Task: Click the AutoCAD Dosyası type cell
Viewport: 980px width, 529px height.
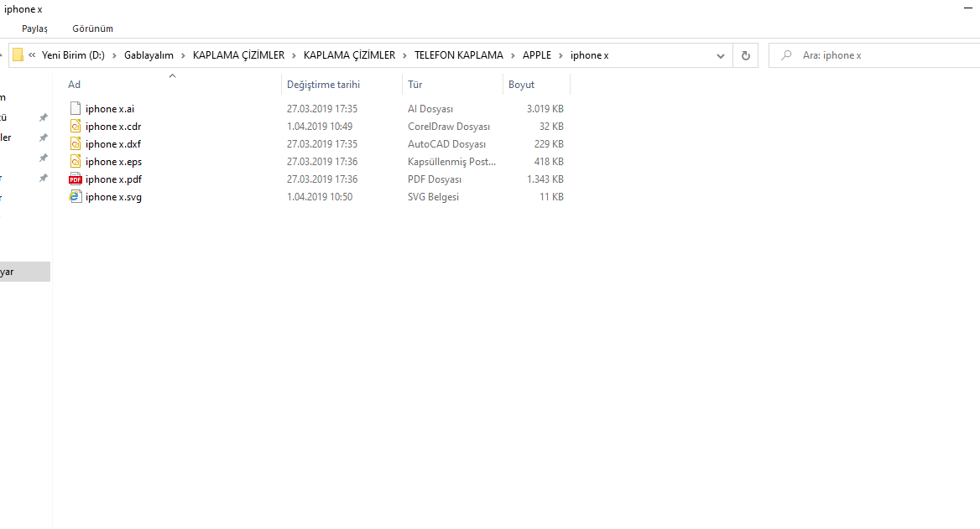Action: pos(447,143)
